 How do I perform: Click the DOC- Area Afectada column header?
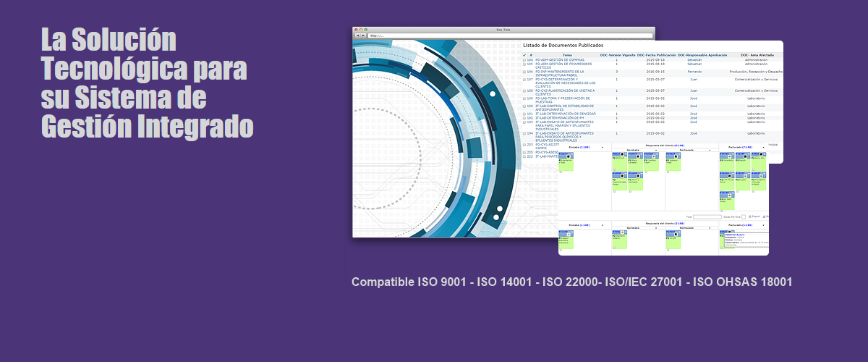[x=757, y=55]
